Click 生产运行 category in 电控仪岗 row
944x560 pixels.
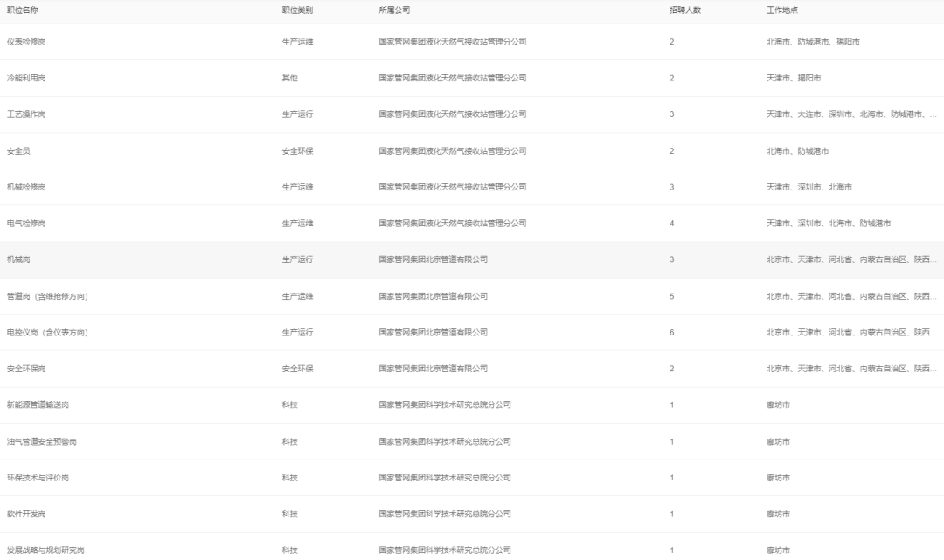[297, 333]
